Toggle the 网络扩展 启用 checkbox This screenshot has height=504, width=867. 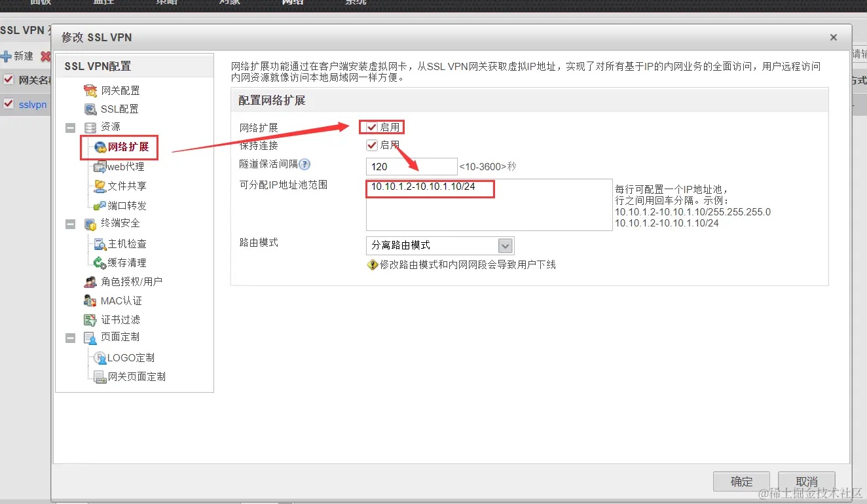point(372,127)
